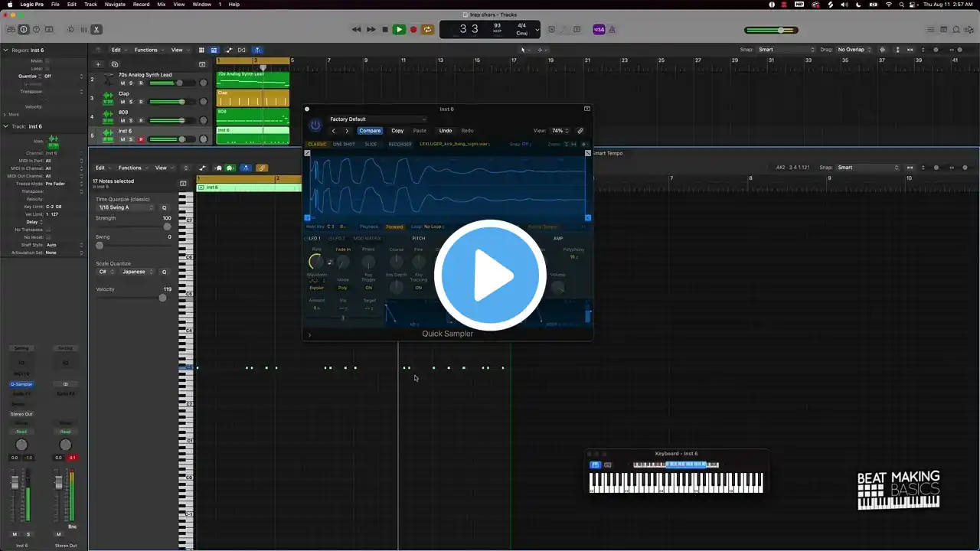Open the Track menu in menu bar
This screenshot has width=980, height=551.
(90, 5)
